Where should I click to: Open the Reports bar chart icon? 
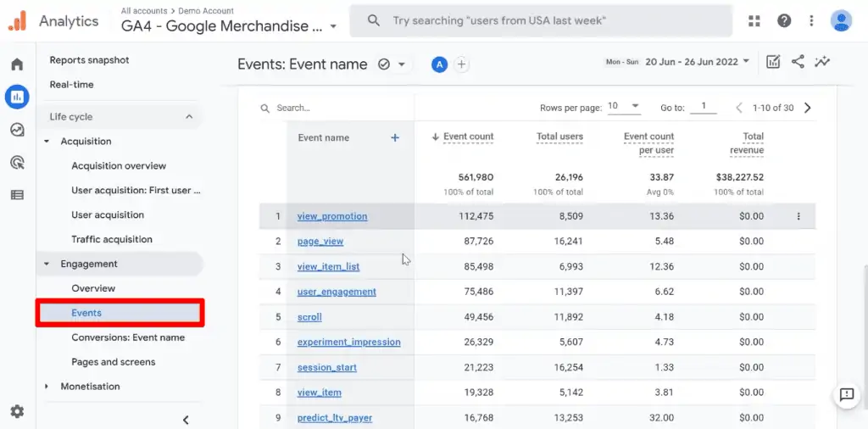17,97
